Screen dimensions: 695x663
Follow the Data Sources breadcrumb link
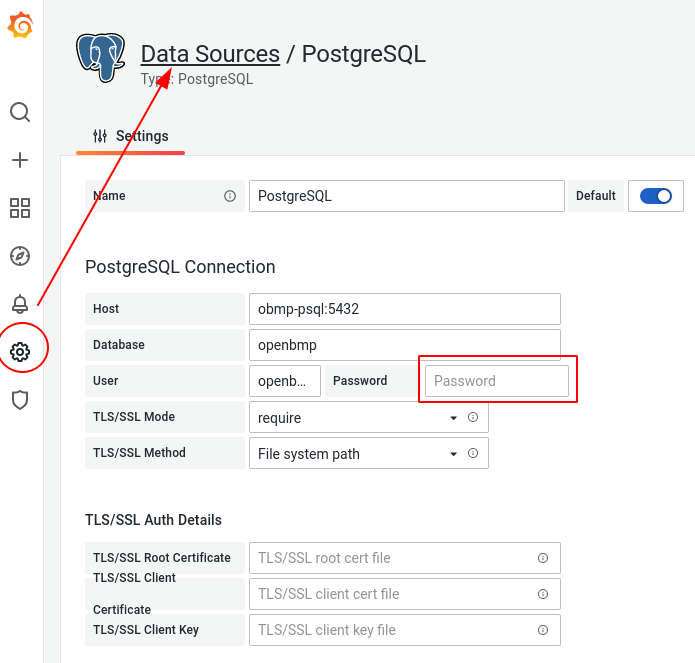pyautogui.click(x=210, y=54)
